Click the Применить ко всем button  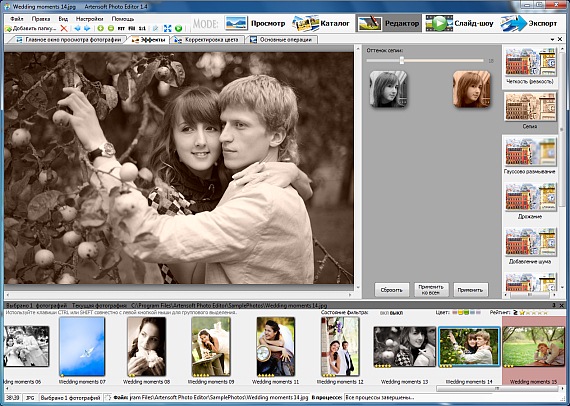point(431,290)
